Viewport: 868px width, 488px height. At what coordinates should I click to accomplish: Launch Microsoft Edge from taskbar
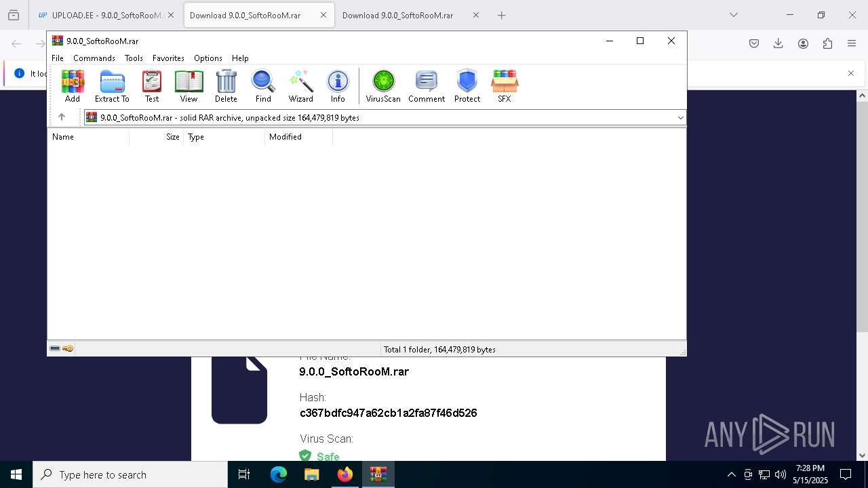[279, 474]
